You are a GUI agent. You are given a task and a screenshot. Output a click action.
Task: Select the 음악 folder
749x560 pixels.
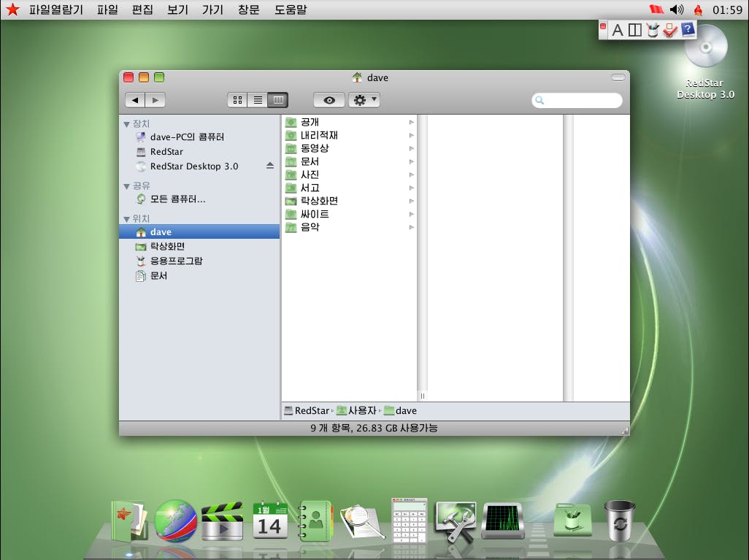point(349,228)
